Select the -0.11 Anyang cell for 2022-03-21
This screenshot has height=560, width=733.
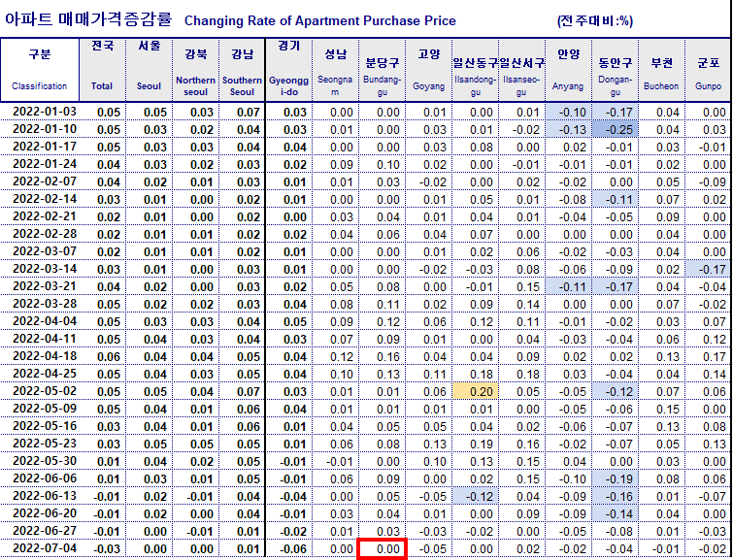[569, 286]
